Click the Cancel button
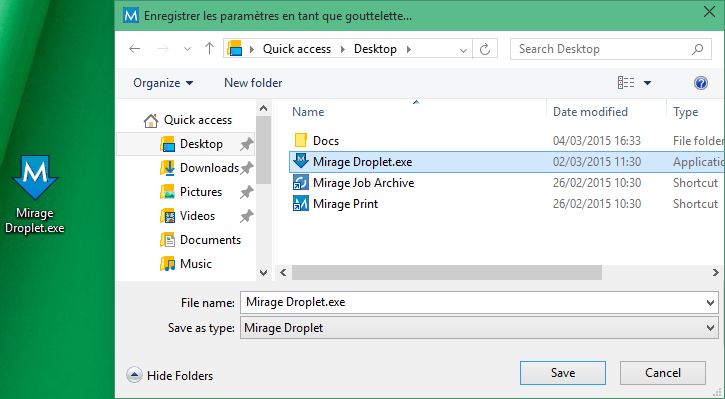 pyautogui.click(x=663, y=373)
